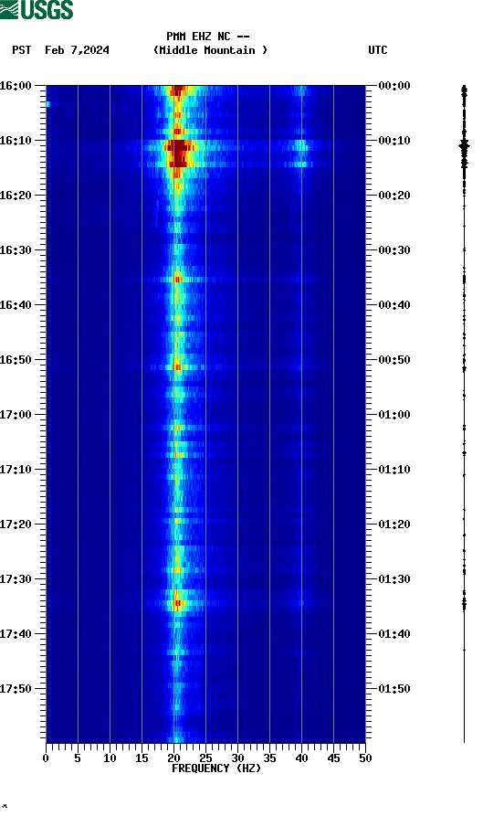The width and height of the screenshot is (504, 816).
Task: Click the 01:20 UTC time label
Action: [x=394, y=525]
